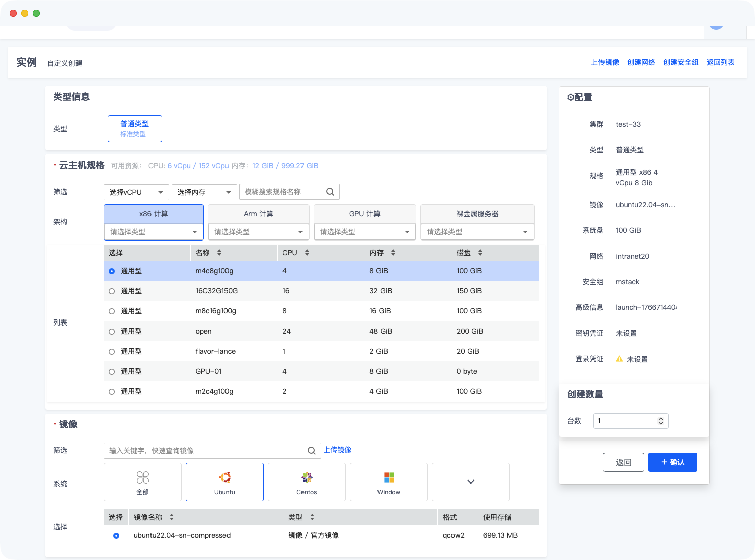The image size is (755, 560).
Task: Expand more system options chevron tile
Action: [471, 482]
